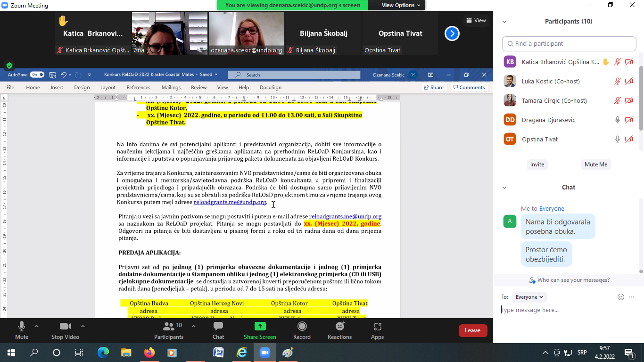Screen dimensions: 644x362
Task: Open the chat recipient Everyone dropdown
Action: pos(529,297)
